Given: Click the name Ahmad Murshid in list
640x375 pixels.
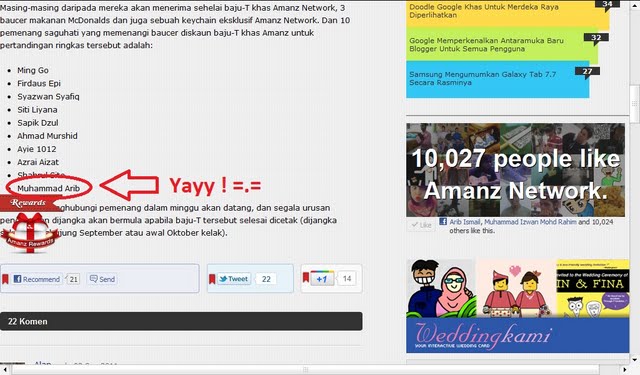Looking at the screenshot, I should pos(47,136).
